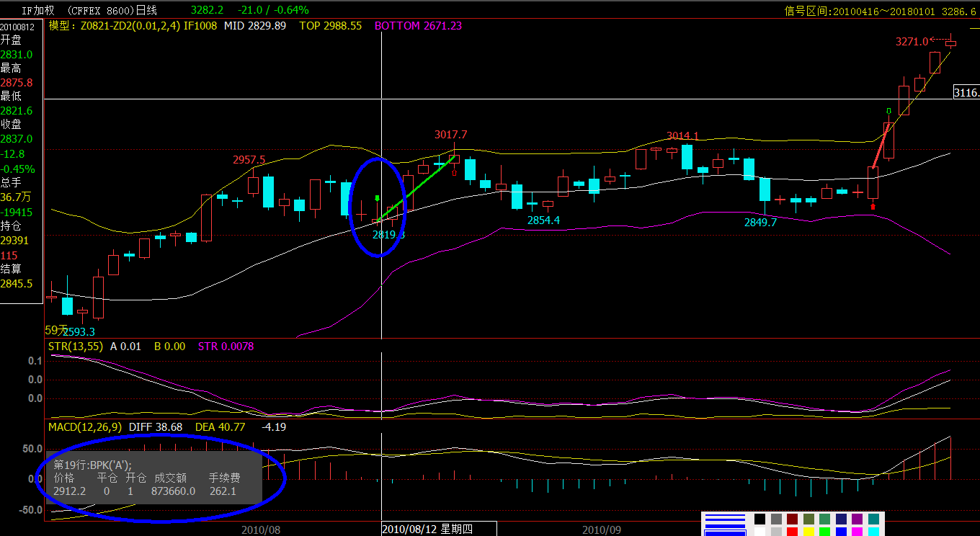Click the MACD(12,26,9) indicator label
The width and height of the screenshot is (980, 536).
click(85, 427)
